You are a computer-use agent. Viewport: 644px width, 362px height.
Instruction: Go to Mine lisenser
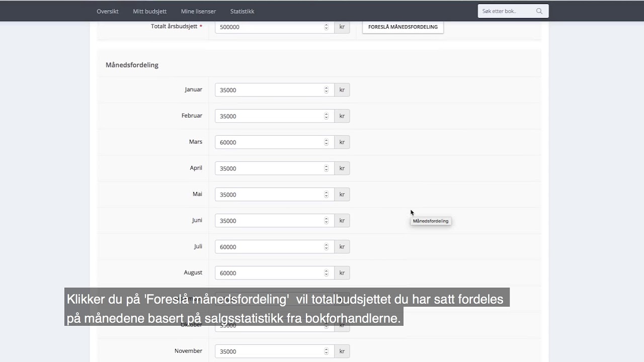pos(198,11)
